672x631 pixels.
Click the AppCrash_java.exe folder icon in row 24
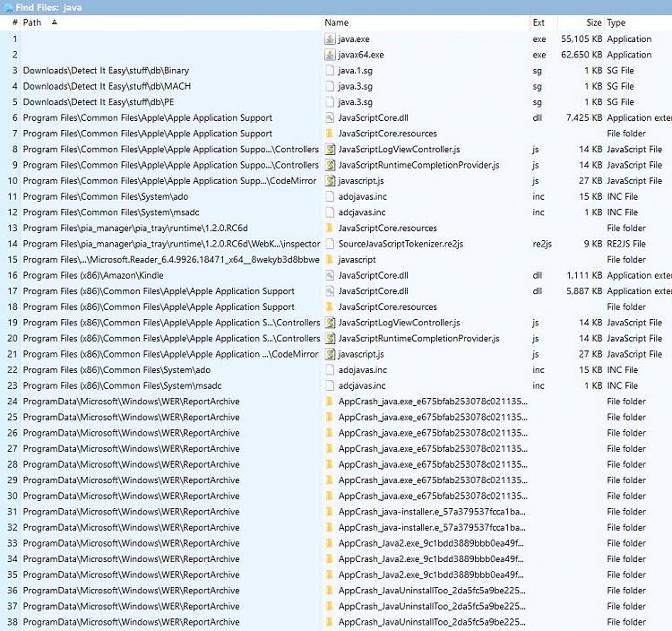[x=330, y=402]
